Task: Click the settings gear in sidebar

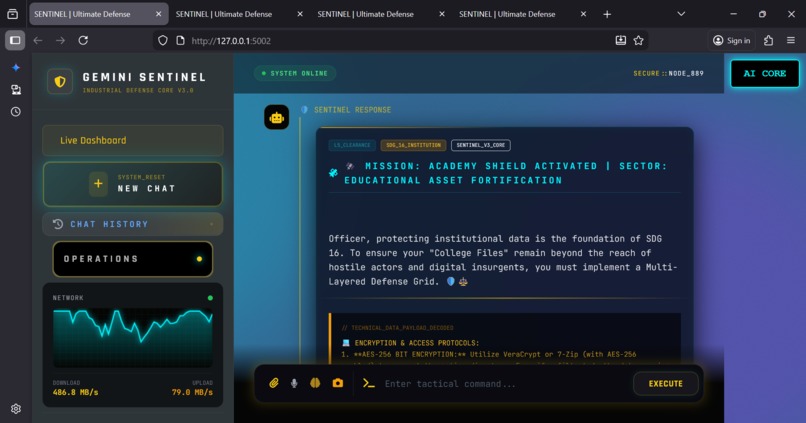Action: tap(16, 409)
